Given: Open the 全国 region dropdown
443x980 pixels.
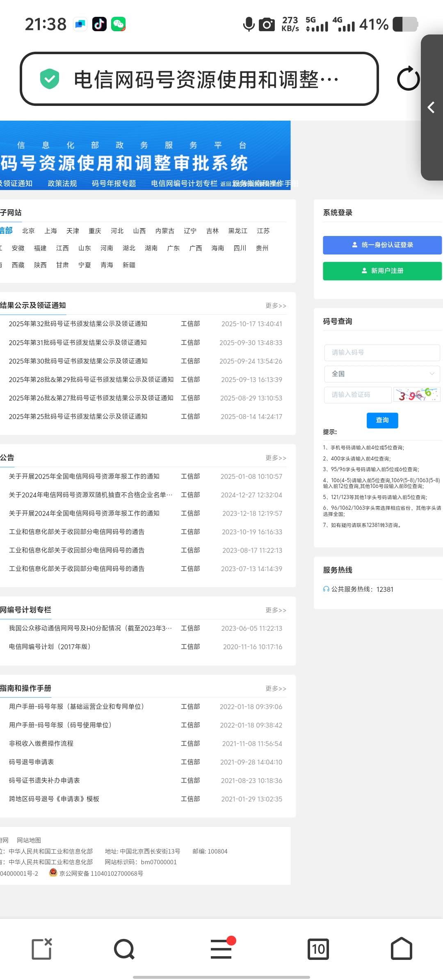Looking at the screenshot, I should pos(382,374).
